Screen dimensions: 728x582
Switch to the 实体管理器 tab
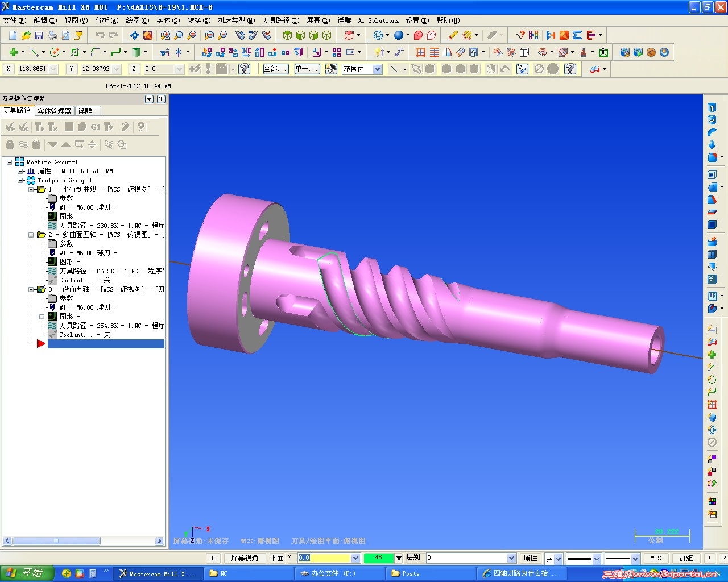(55, 111)
